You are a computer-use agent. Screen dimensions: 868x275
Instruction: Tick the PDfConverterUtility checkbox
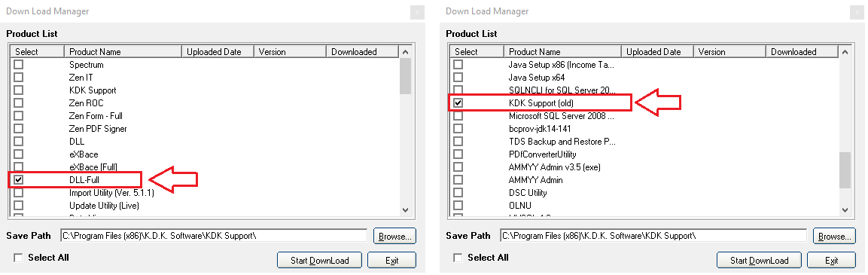pos(458,154)
